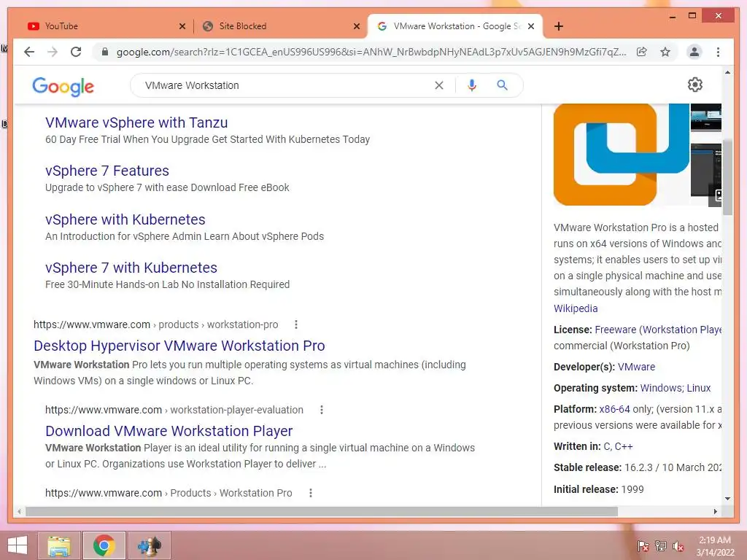Open the Wikipedia link in the knowledge panel

point(576,308)
